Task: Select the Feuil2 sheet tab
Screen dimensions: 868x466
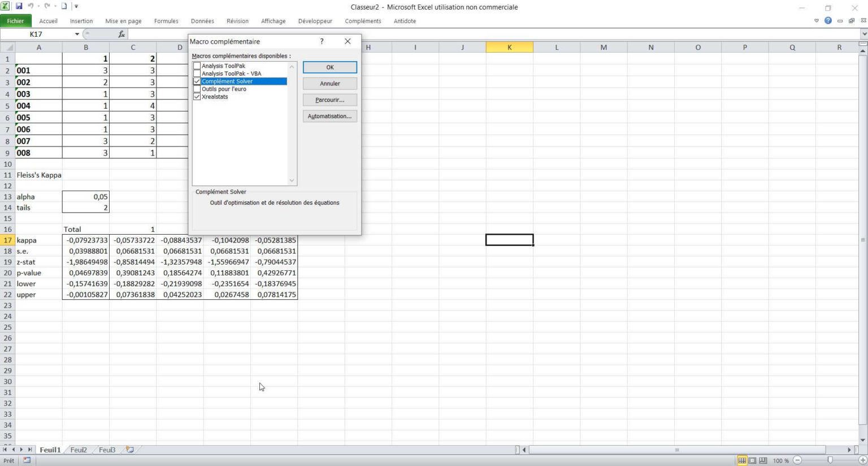Action: click(78, 450)
